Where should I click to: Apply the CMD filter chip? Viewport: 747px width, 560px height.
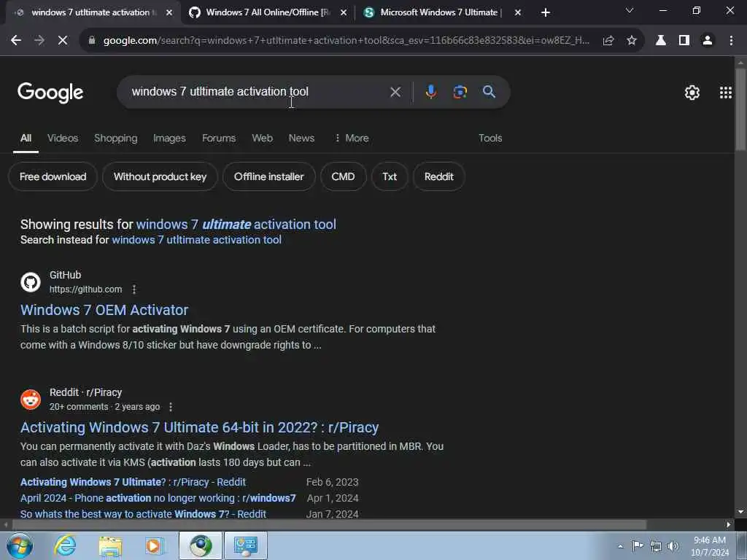click(x=343, y=176)
